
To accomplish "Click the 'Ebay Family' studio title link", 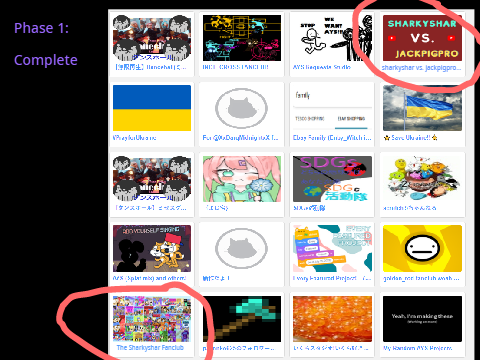I will pyautogui.click(x=332, y=138).
